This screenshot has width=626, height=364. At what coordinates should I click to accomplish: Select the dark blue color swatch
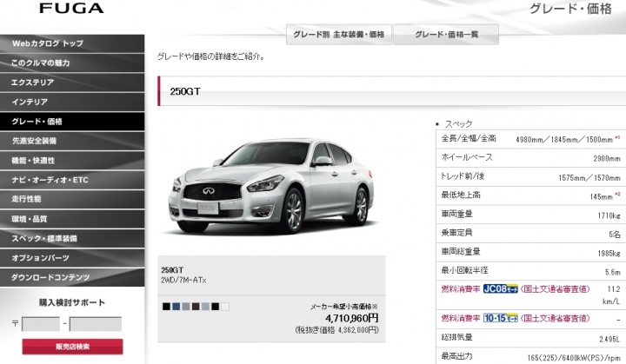(176, 307)
